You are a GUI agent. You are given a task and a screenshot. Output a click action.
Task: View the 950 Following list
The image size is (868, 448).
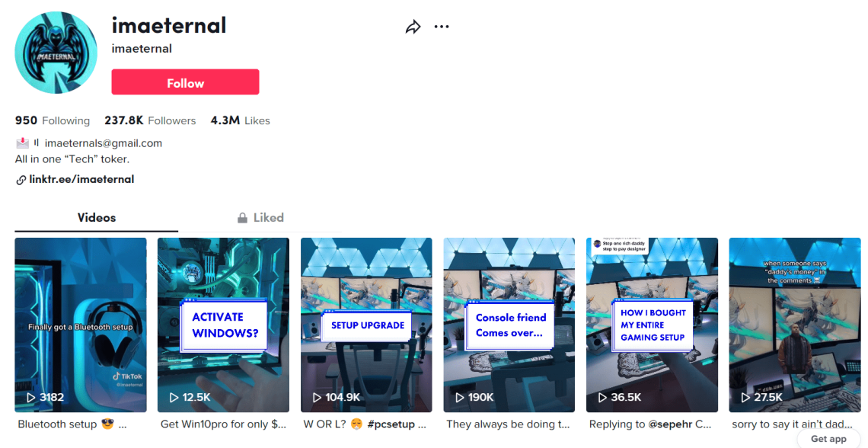[x=52, y=120]
